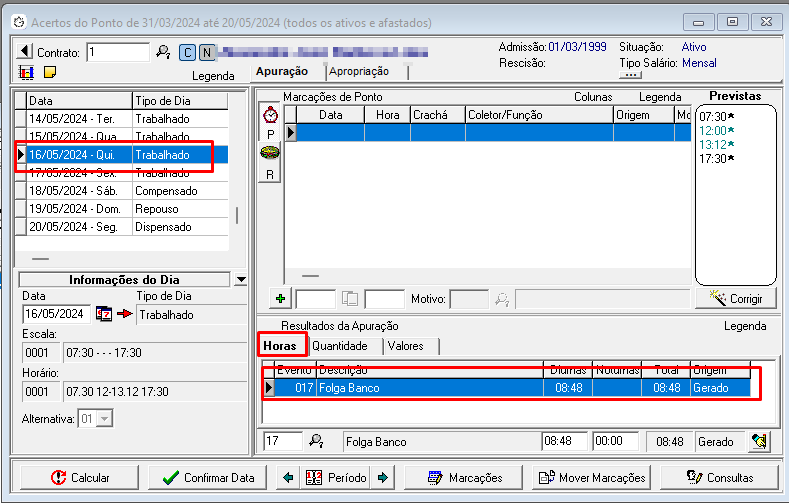Image resolution: width=789 pixels, height=503 pixels.
Task: Click the yellow sticky note icon
Action: click(49, 72)
